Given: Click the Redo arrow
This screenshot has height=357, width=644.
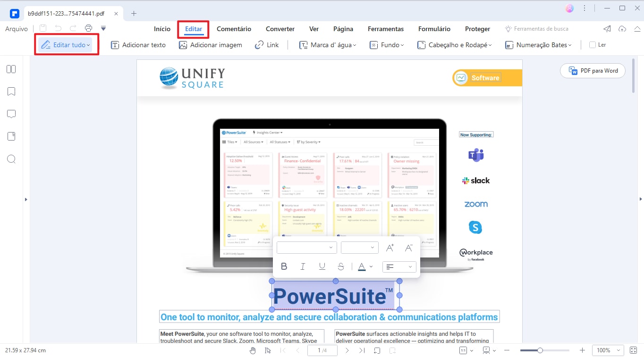Looking at the screenshot, I should [73, 28].
